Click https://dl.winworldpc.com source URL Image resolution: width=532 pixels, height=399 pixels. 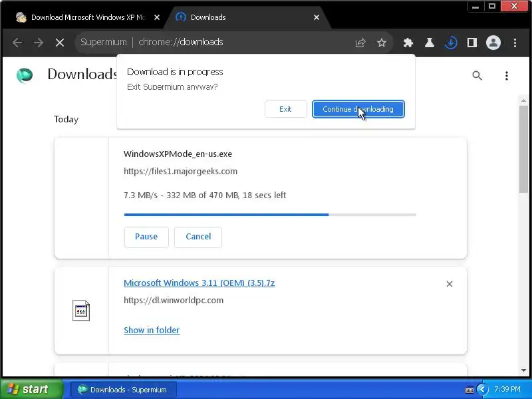(x=174, y=301)
